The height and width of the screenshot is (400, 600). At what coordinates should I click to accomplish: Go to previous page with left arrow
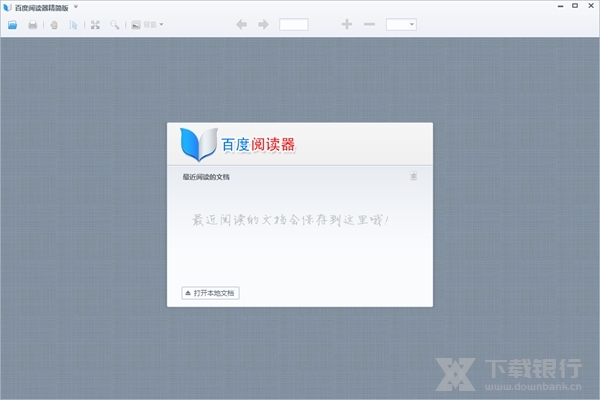coord(241,24)
